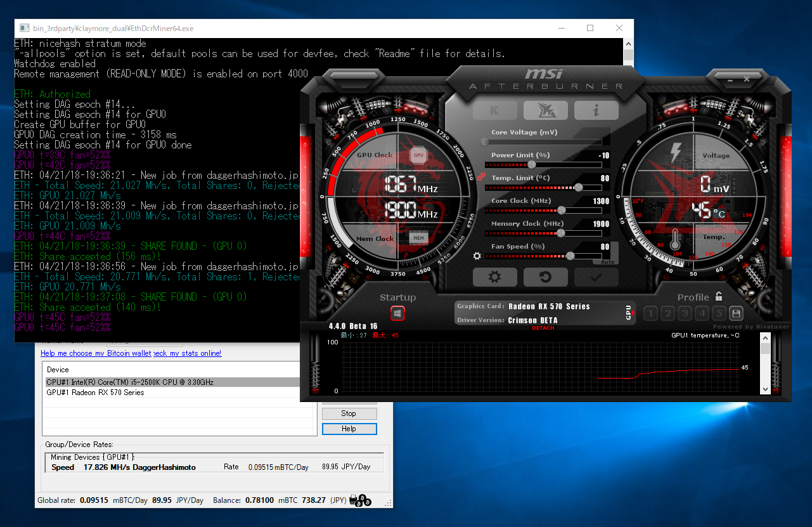Select profile slot 2
812x527 pixels.
[667, 313]
